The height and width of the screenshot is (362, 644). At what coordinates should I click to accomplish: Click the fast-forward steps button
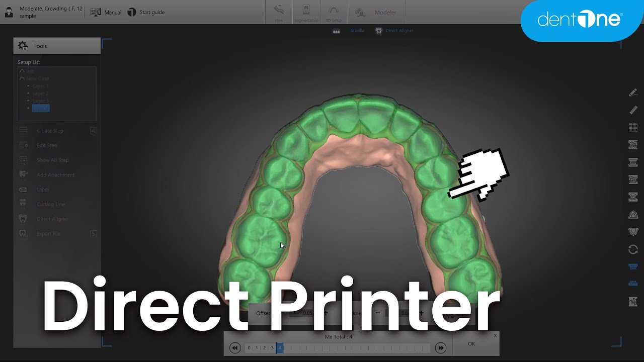pyautogui.click(x=440, y=348)
